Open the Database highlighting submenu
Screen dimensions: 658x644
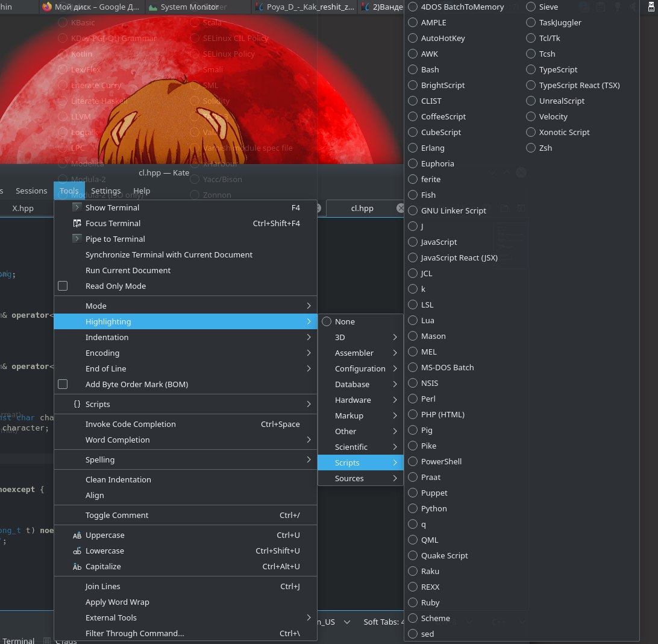(360, 385)
